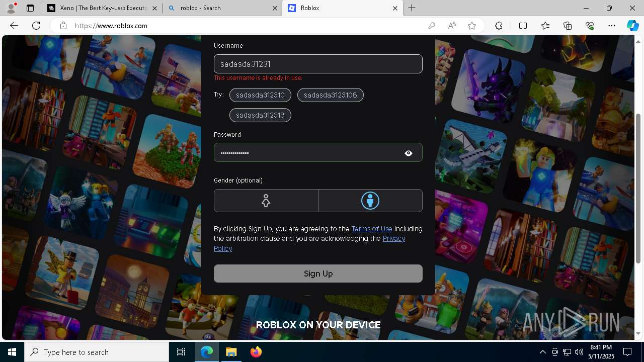644x362 pixels.
Task: Open Edge Settings and more menu
Action: click(612, 26)
